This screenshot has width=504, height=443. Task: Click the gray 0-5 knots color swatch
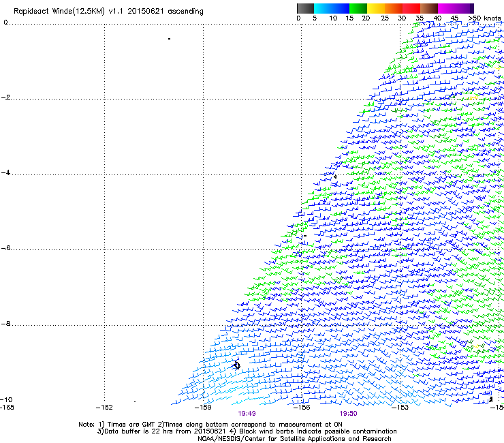[x=305, y=8]
